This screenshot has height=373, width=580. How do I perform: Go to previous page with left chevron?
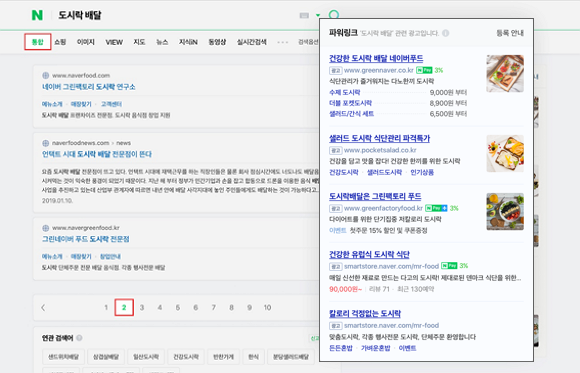(x=43, y=308)
